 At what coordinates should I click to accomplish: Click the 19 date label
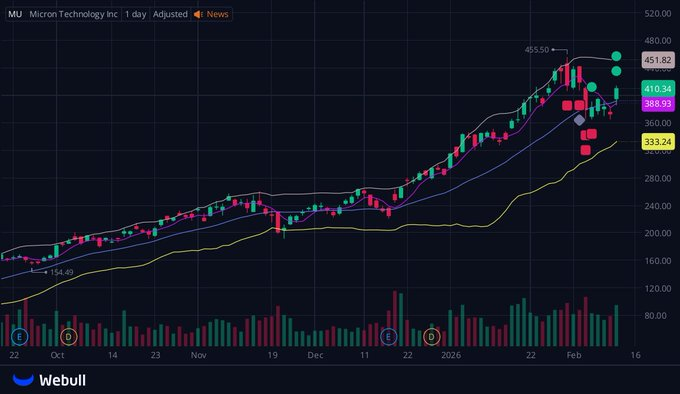point(272,355)
